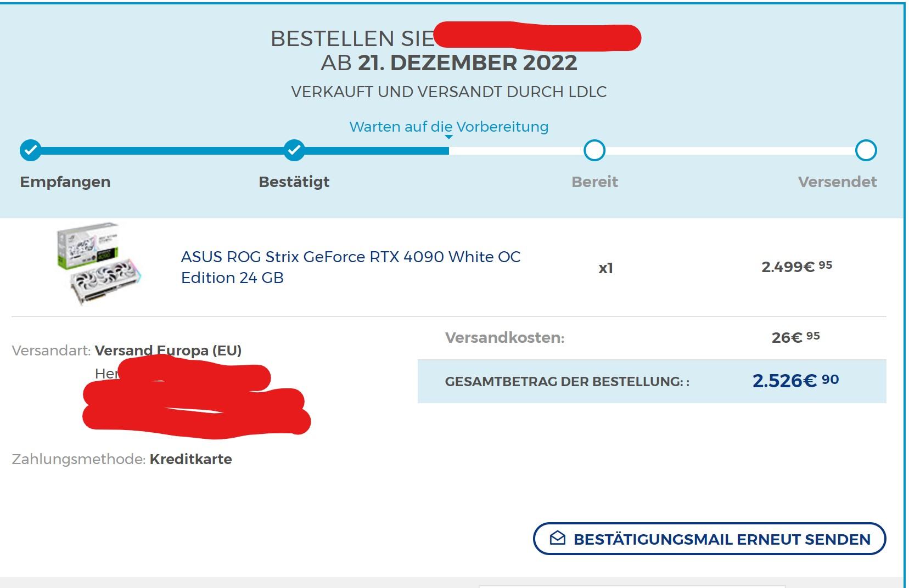Click the Versandkosten 26€ amount
Screen dimensions: 909x588
point(795,337)
